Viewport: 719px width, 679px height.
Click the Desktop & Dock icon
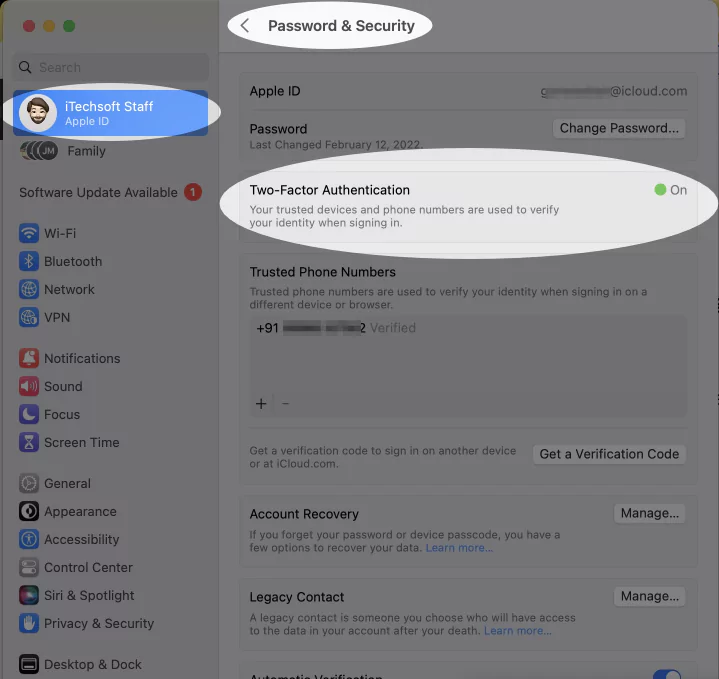[x=28, y=664]
